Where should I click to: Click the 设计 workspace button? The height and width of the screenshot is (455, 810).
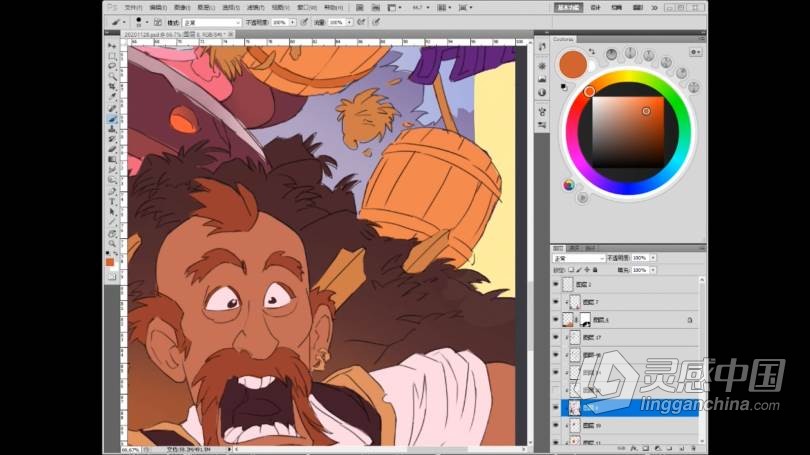coord(595,8)
